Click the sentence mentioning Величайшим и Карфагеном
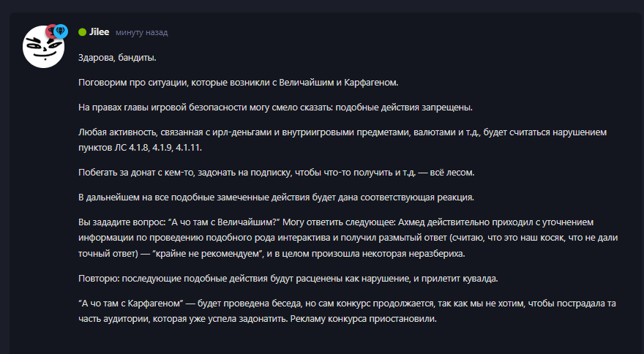 [x=239, y=83]
